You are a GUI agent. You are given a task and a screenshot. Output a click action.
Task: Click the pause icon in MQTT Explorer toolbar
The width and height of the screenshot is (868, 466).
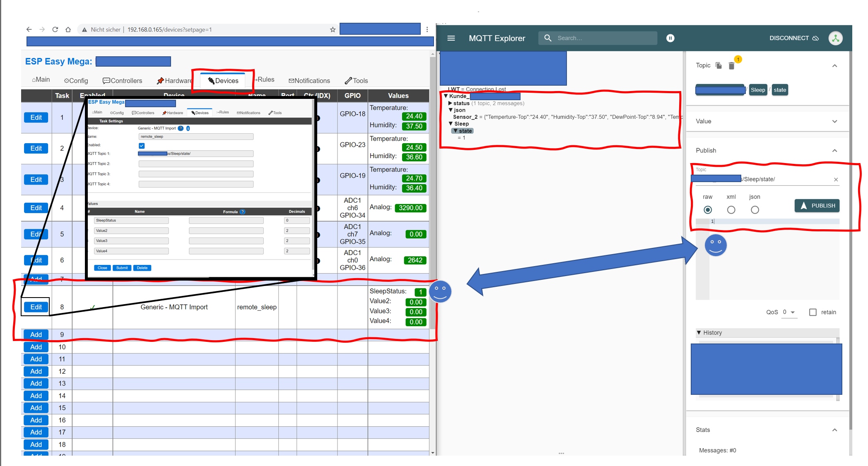click(670, 38)
